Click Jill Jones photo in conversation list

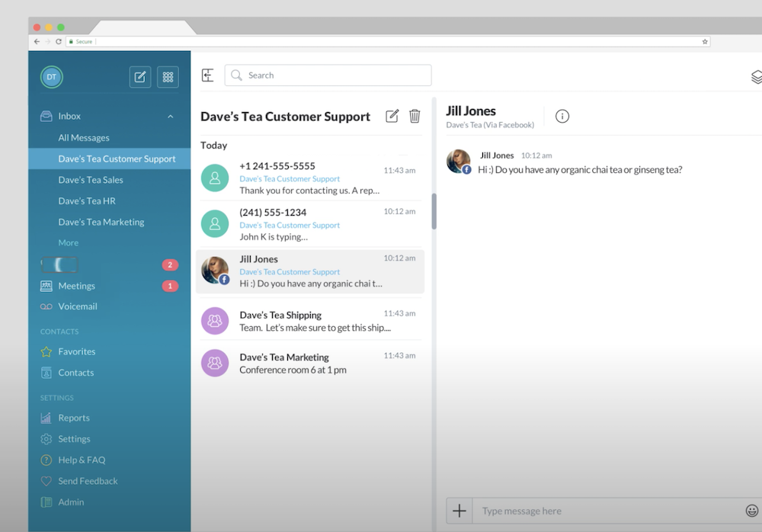[215, 271]
